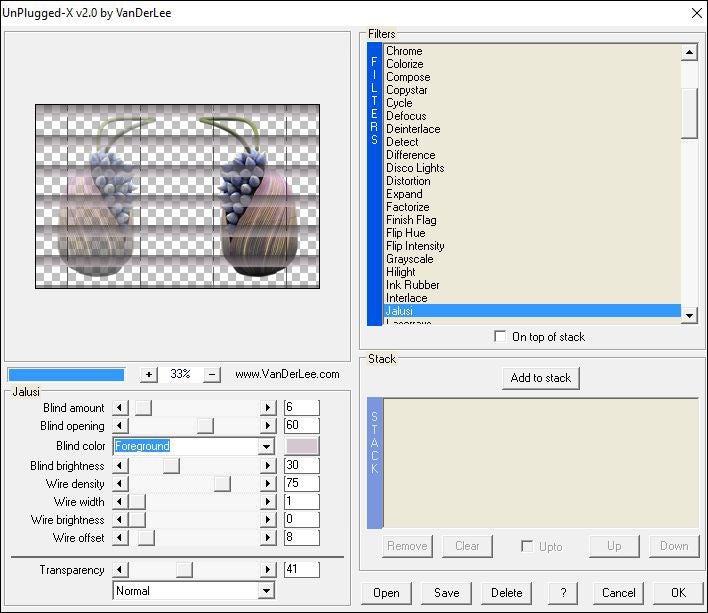Click the zoom in plus button
Viewport: 708px width, 613px height.
point(149,374)
